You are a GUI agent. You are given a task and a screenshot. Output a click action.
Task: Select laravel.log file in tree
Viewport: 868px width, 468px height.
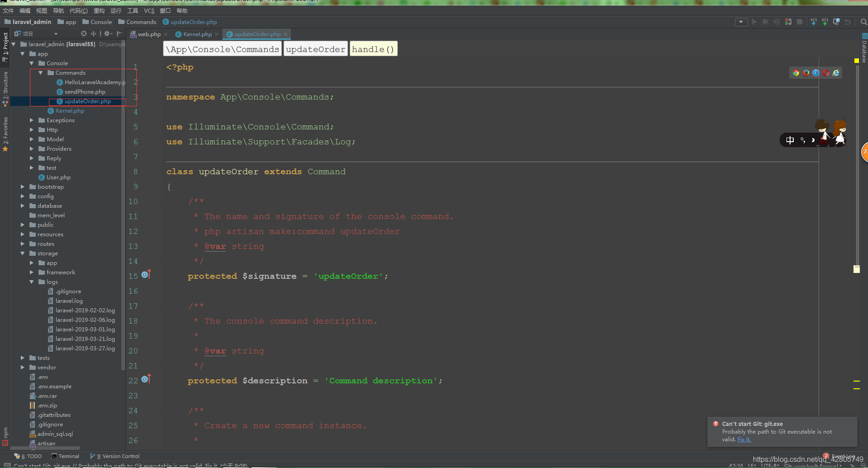[69, 301]
